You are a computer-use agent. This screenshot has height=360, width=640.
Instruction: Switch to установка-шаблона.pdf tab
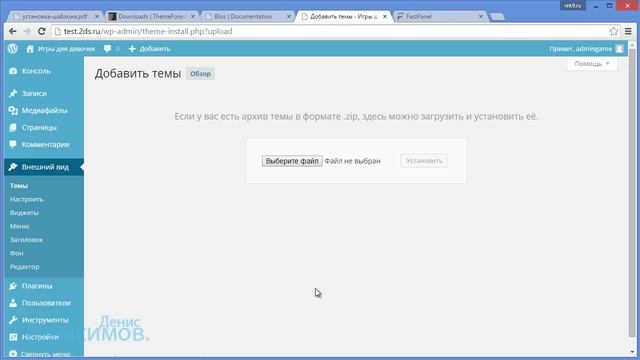[x=55, y=16]
